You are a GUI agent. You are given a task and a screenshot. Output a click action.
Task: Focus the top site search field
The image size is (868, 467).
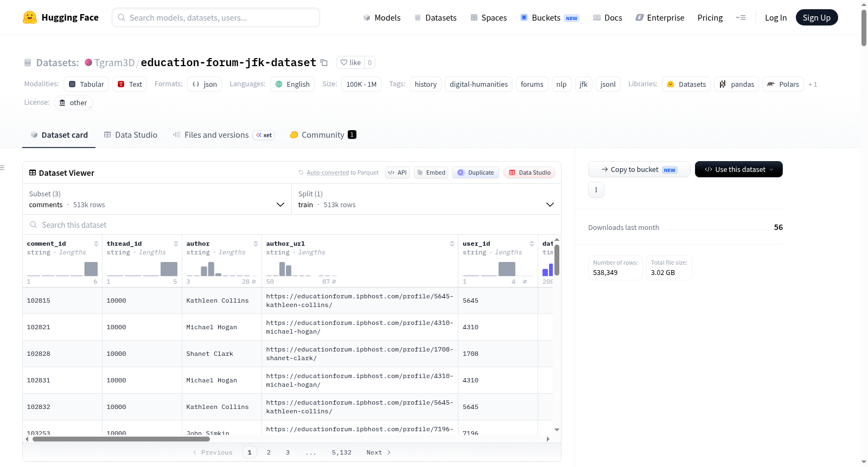(x=216, y=17)
